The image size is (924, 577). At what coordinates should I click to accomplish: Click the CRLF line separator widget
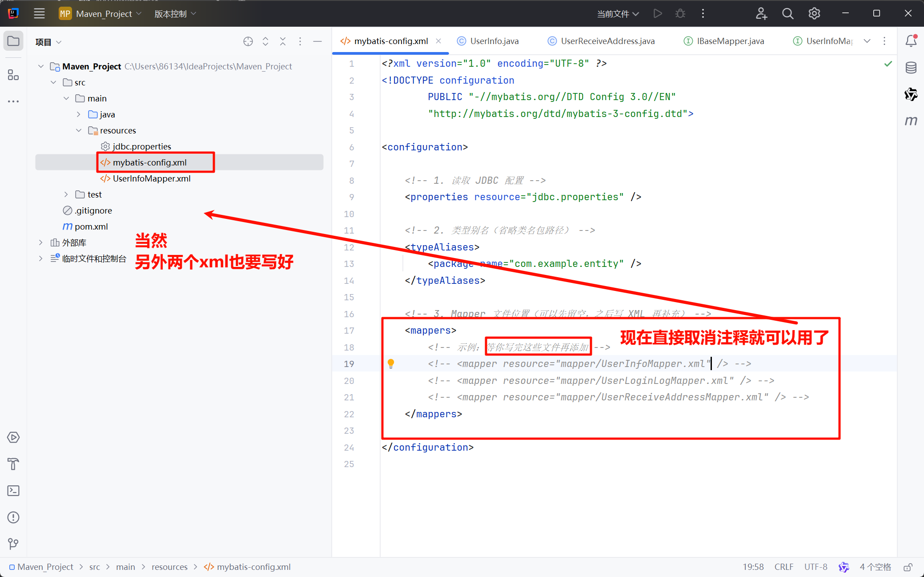[783, 567]
